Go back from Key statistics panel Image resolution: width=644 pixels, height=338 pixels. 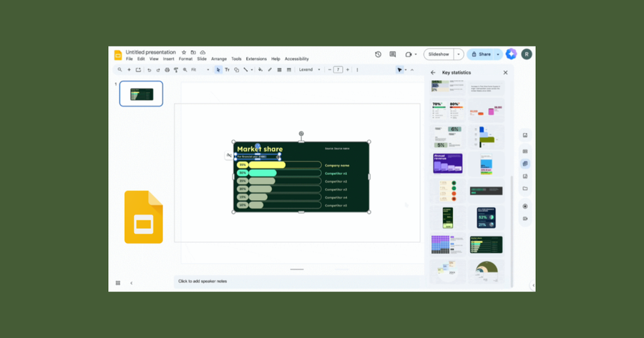433,73
